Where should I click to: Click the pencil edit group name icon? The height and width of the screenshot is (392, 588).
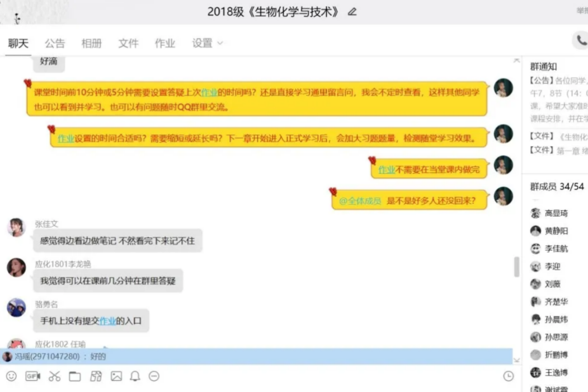pos(352,12)
